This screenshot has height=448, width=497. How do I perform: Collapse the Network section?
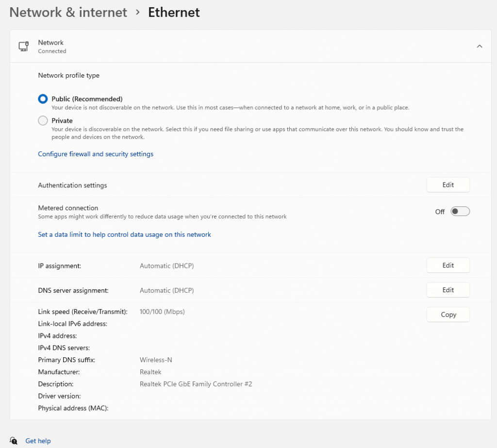click(x=480, y=46)
